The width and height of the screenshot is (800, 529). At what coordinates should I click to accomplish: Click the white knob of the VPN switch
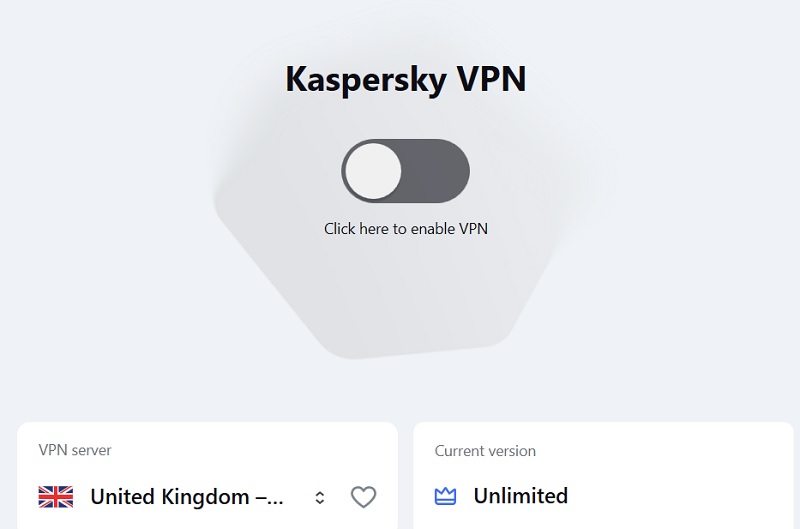(373, 172)
